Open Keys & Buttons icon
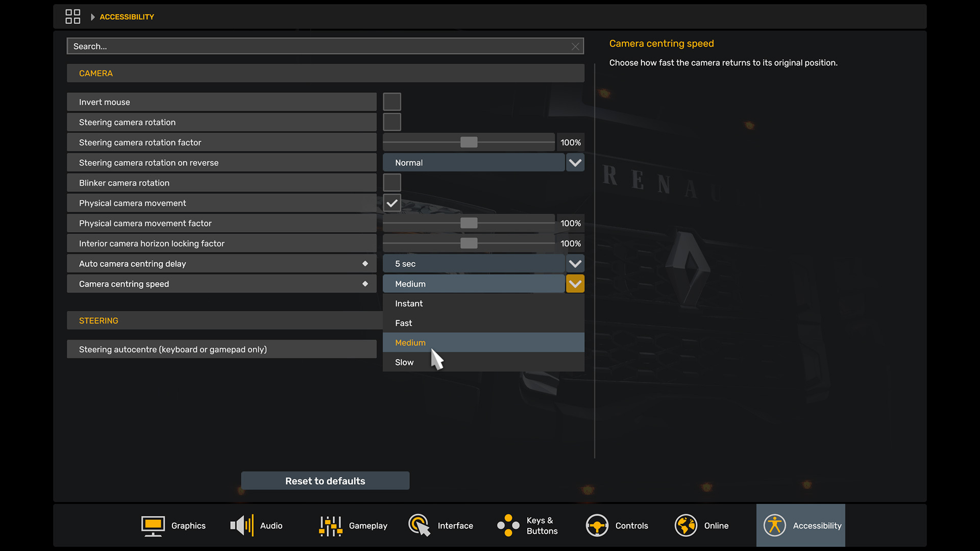 pyautogui.click(x=508, y=525)
